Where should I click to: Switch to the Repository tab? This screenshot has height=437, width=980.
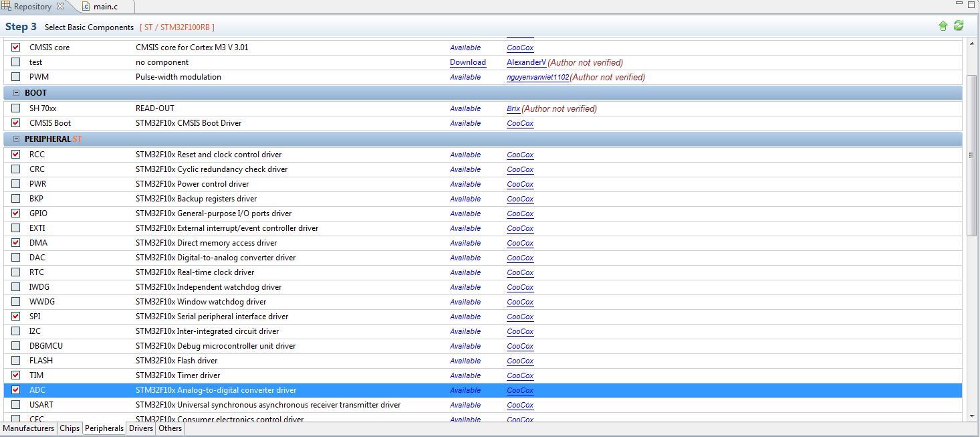tap(32, 7)
